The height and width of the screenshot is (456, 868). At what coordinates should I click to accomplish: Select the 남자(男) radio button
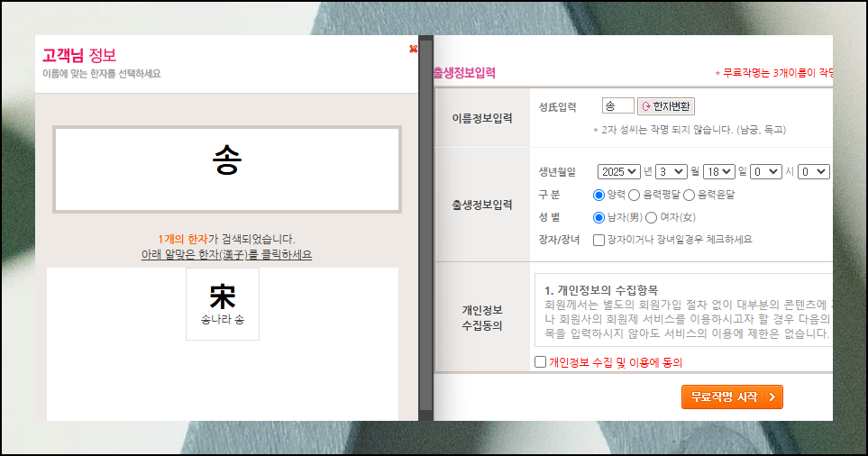coord(598,217)
